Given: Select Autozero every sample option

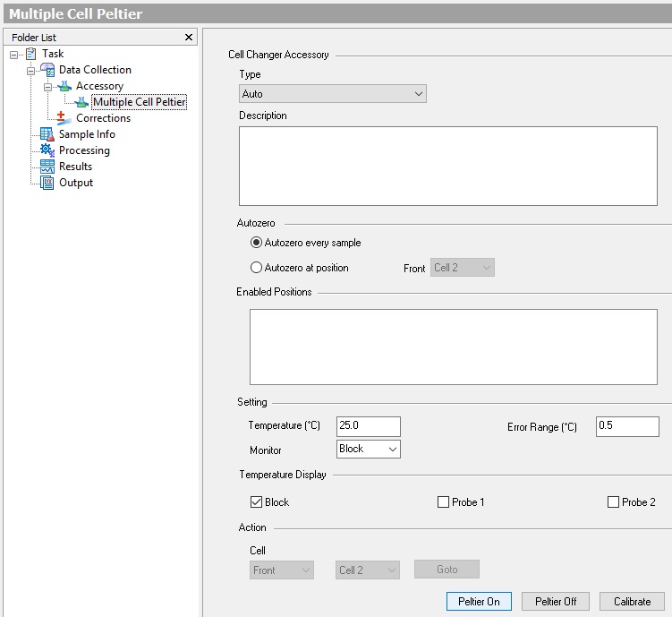Looking at the screenshot, I should (257, 243).
